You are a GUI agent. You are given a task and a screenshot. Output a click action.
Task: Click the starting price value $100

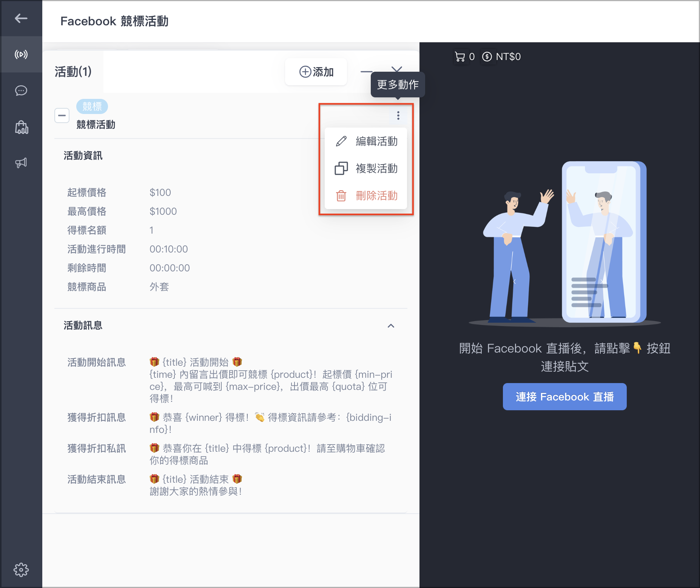(160, 192)
